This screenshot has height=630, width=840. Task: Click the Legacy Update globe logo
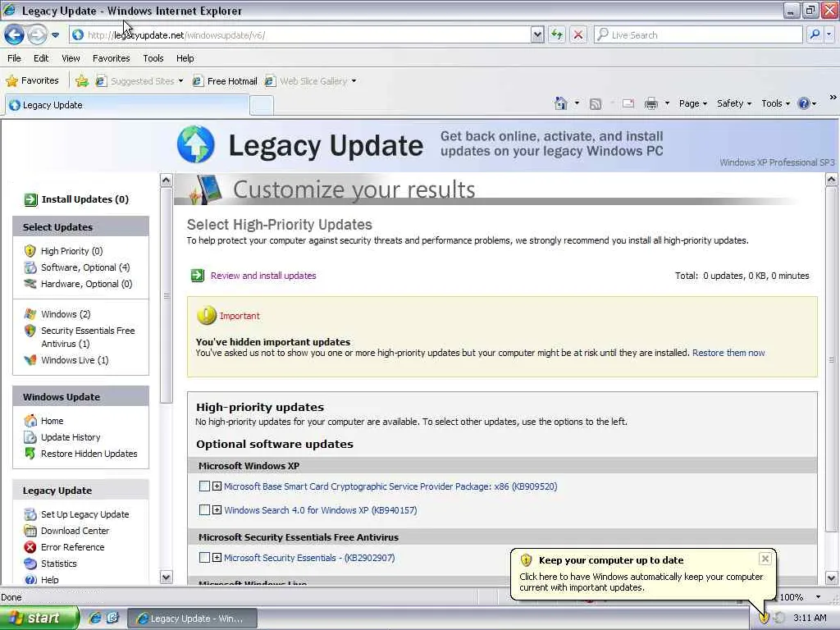pos(195,144)
